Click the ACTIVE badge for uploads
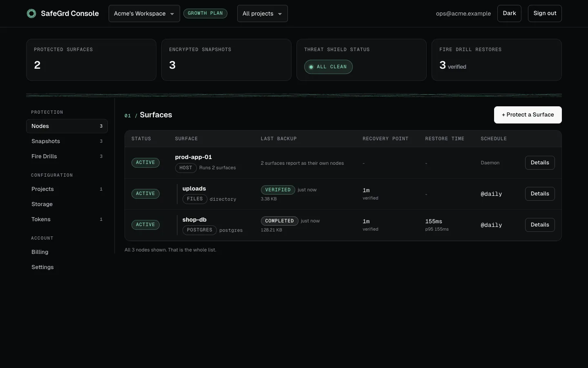The image size is (588, 368). 145,194
